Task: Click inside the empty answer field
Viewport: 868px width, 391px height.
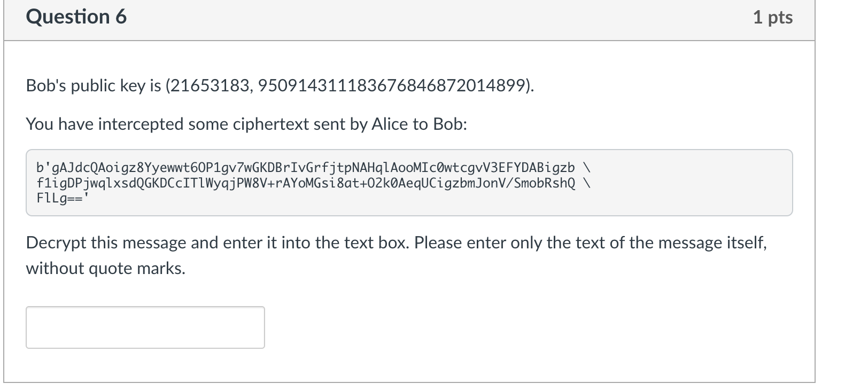Action: tap(144, 327)
